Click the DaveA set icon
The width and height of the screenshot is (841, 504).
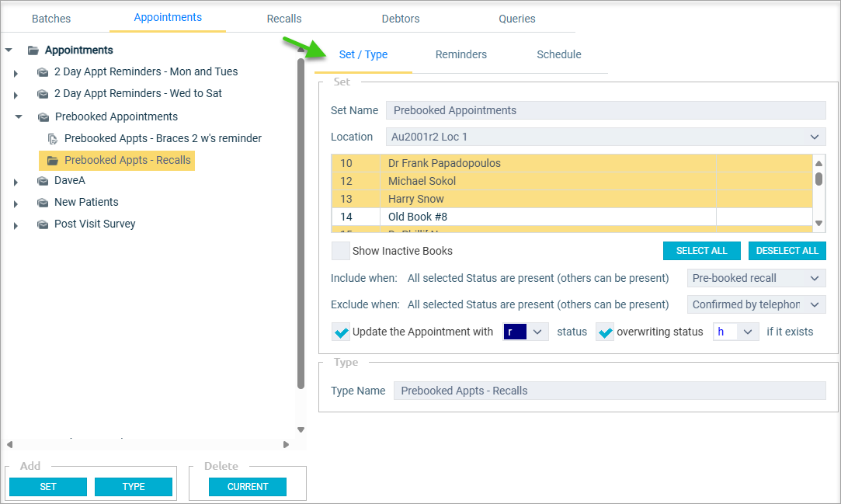pos(43,181)
